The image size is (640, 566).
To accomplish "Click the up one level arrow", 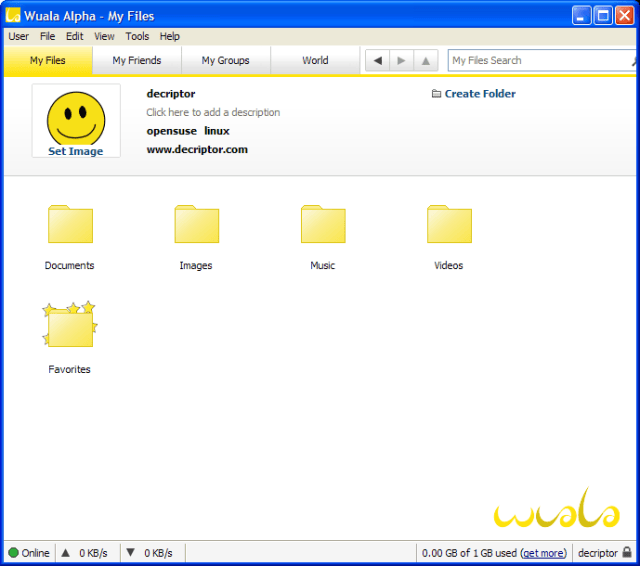I will (425, 60).
